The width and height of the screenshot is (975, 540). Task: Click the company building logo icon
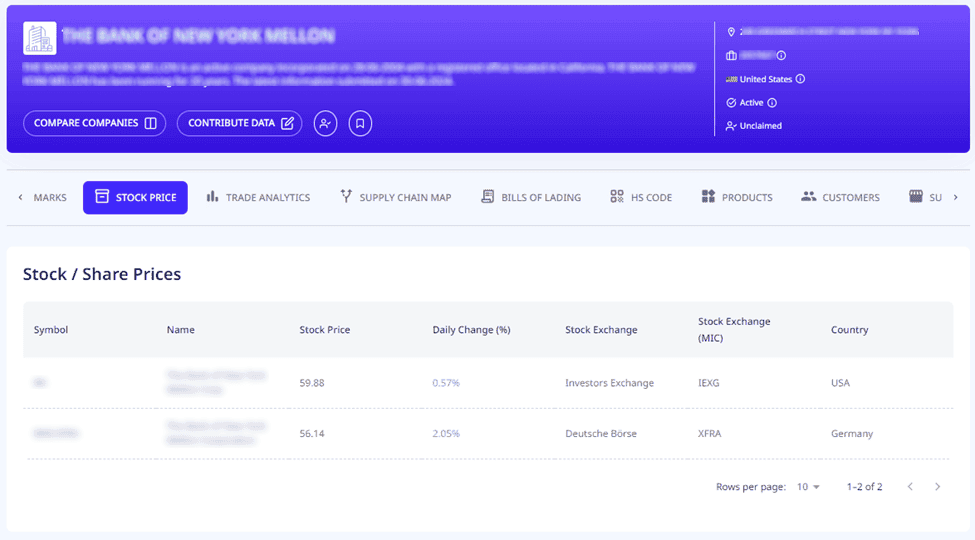(39, 38)
